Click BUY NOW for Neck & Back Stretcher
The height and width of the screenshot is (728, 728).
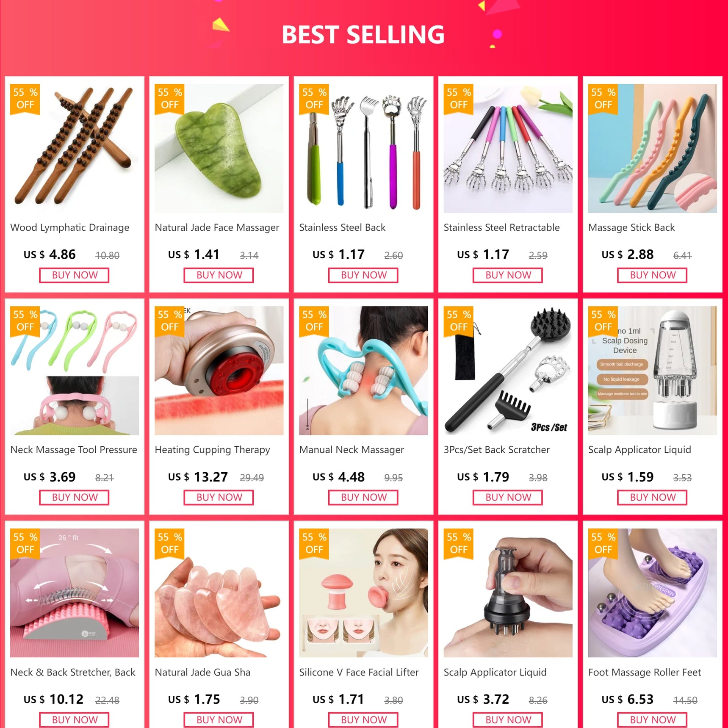click(x=75, y=720)
